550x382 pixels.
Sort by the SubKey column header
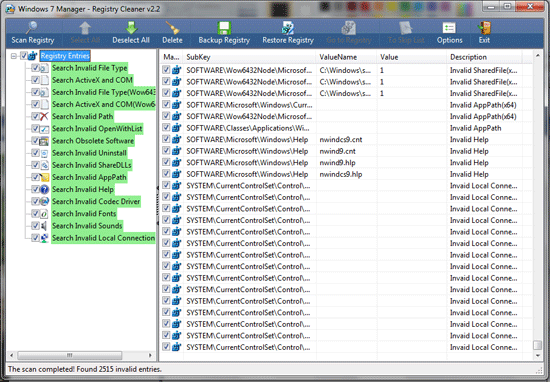pyautogui.click(x=249, y=57)
